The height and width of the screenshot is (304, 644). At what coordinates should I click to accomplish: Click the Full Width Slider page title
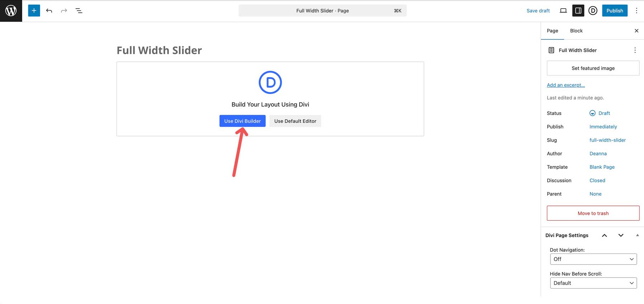pos(159,50)
